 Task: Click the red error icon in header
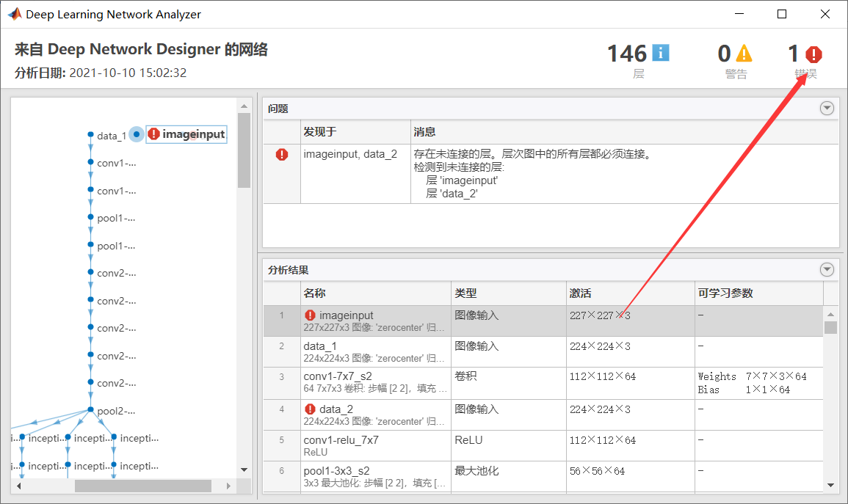point(813,54)
